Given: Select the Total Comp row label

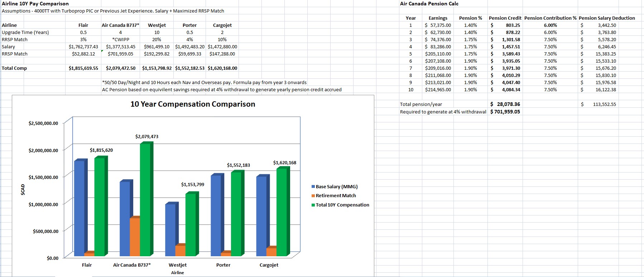Looking at the screenshot, I should pos(14,68).
